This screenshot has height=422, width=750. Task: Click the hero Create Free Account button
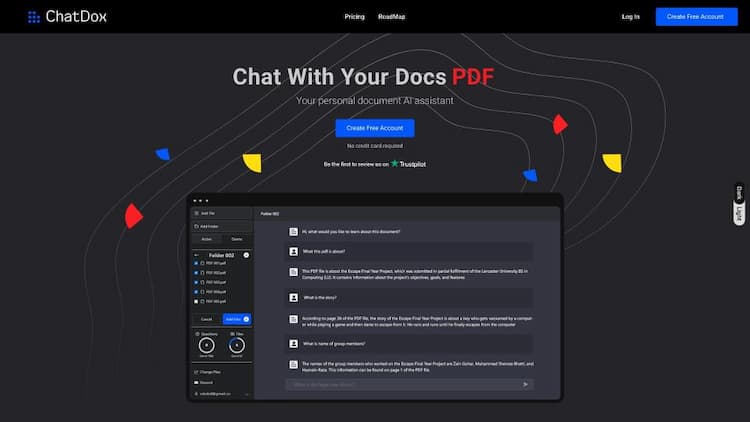374,128
